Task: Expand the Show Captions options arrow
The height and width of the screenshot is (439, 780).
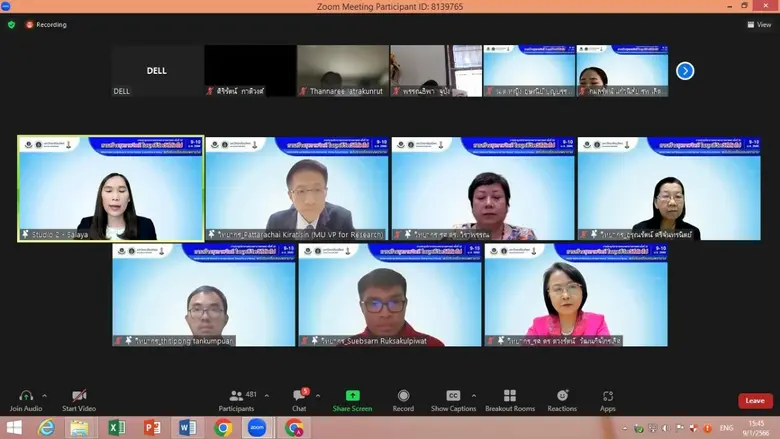Action: pos(474,395)
